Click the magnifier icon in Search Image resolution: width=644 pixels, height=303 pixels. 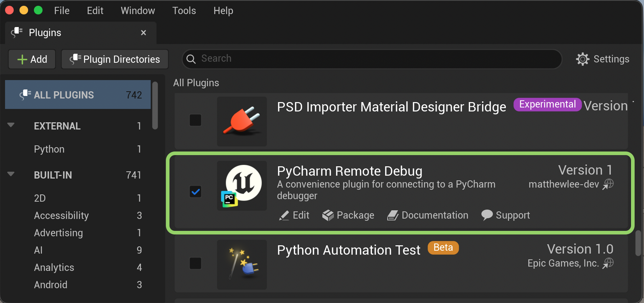[x=191, y=59]
